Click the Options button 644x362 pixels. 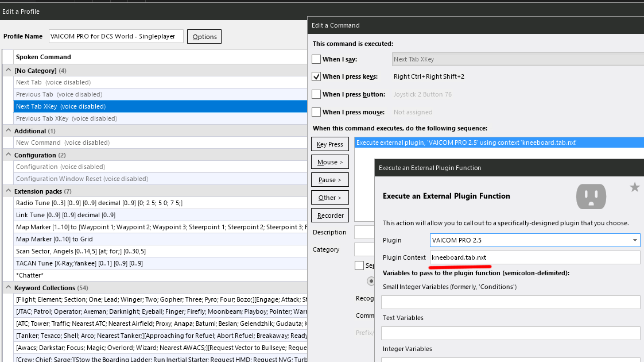tap(204, 37)
